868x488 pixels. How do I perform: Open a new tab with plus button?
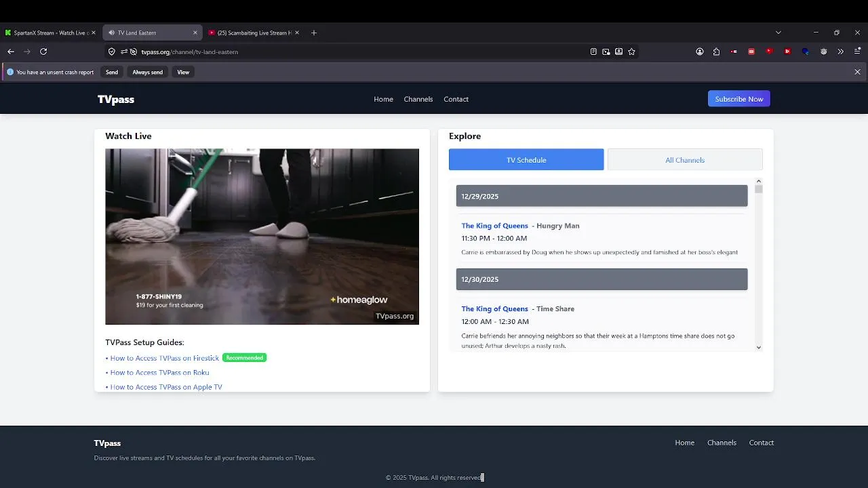pyautogui.click(x=314, y=33)
